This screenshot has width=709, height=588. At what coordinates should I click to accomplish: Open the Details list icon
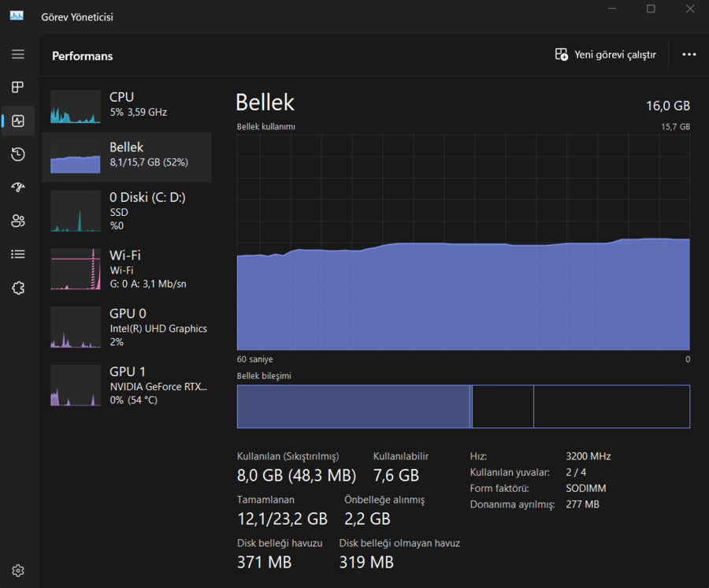(18, 255)
